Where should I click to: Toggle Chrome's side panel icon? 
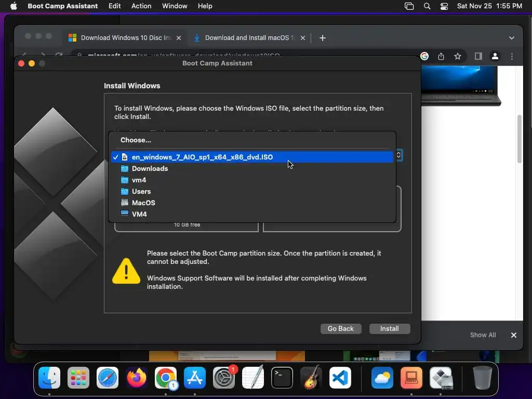click(x=478, y=56)
